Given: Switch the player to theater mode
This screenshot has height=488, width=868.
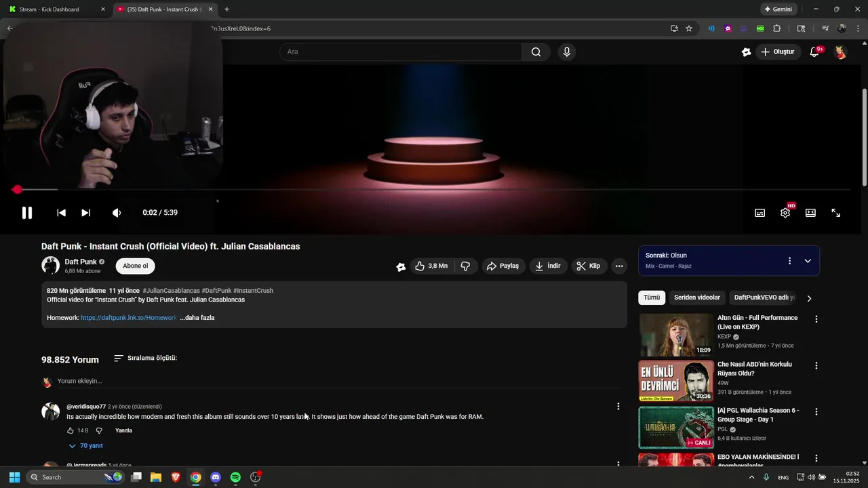Looking at the screenshot, I should pos(810,213).
